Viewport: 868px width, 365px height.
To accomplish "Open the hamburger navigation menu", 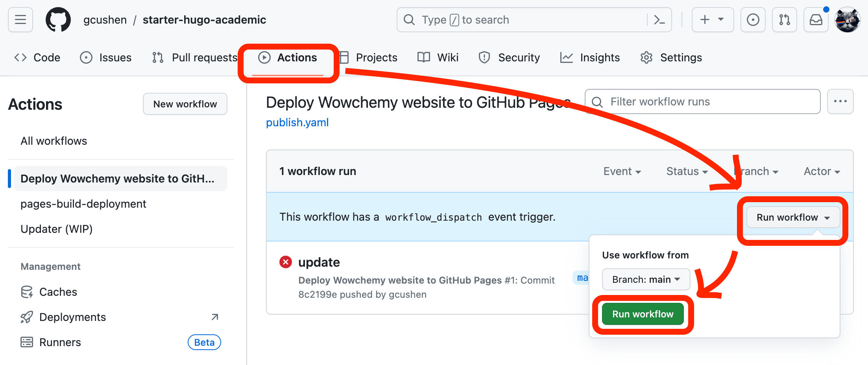I will pos(20,20).
